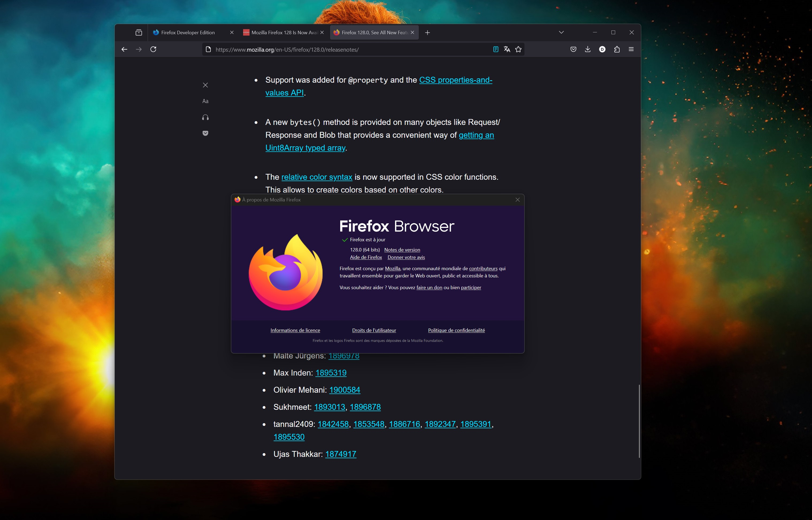The width and height of the screenshot is (812, 520).
Task: Toggle article narration with the headphones icon
Action: point(205,117)
